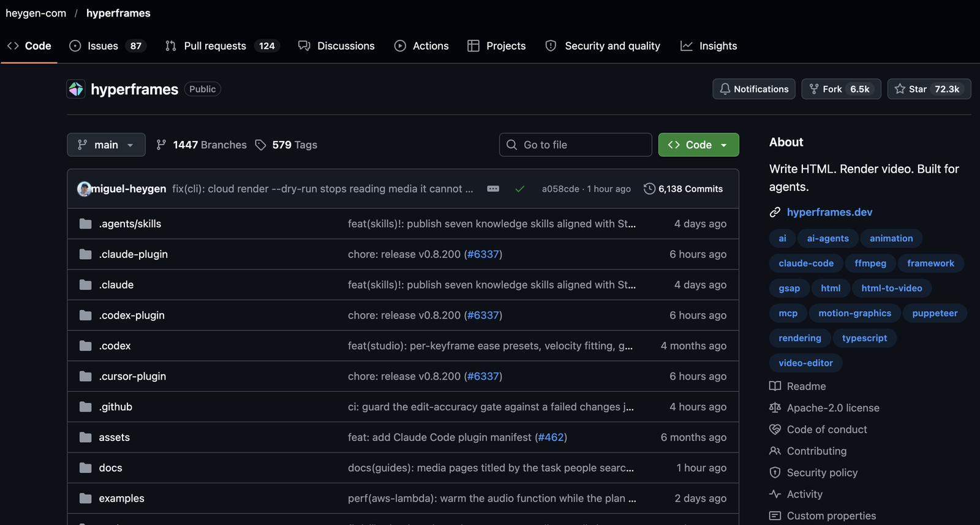Image resolution: width=980 pixels, height=525 pixels.
Task: Open the Contributing link
Action: click(816, 451)
